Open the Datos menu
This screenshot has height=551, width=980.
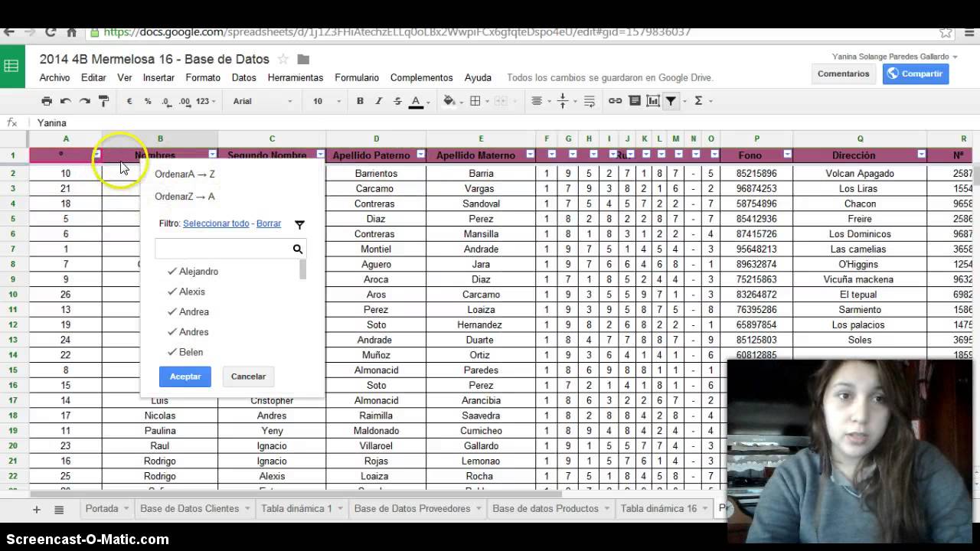pyautogui.click(x=243, y=78)
